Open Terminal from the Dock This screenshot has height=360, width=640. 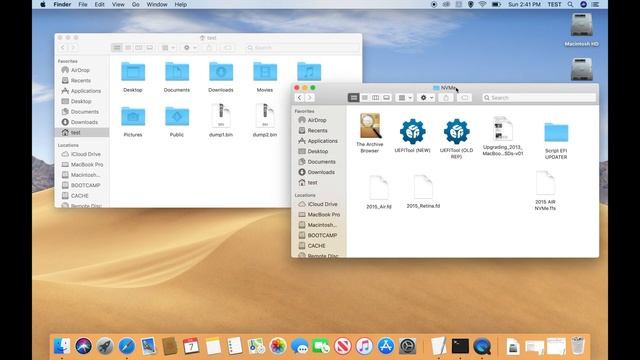[x=460, y=346]
